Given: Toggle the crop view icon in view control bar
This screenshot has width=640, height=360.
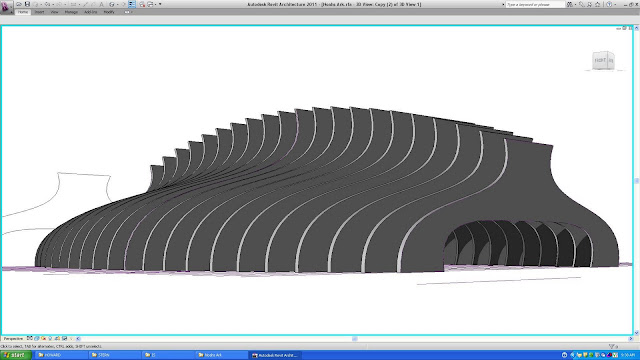Looking at the screenshot, I should tap(58, 338).
